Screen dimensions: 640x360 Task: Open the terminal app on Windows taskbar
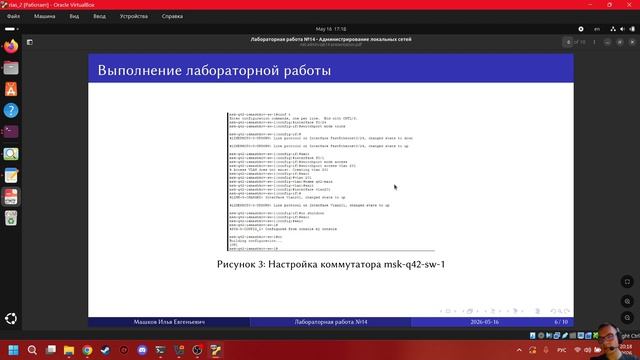(160, 350)
